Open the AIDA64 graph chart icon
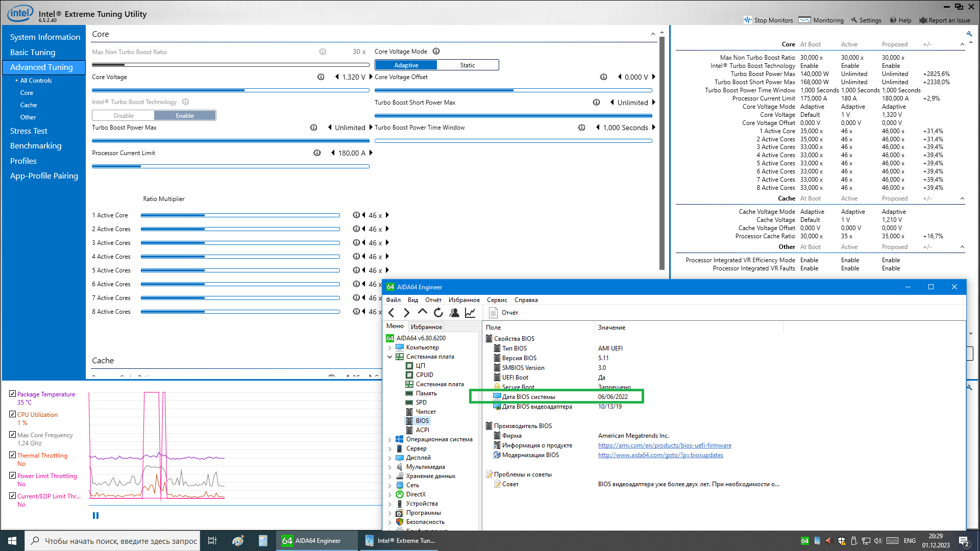 tap(470, 313)
